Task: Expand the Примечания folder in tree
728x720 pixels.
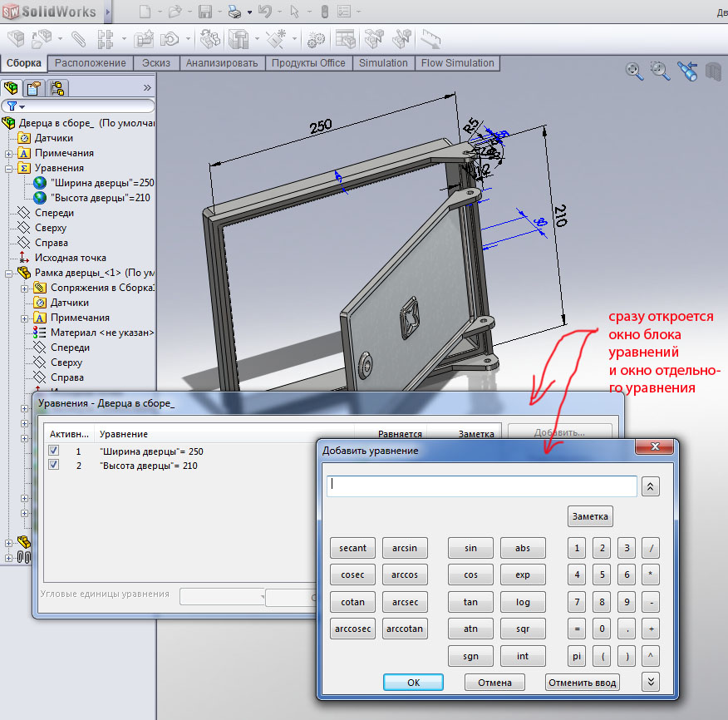Action: 8,153
